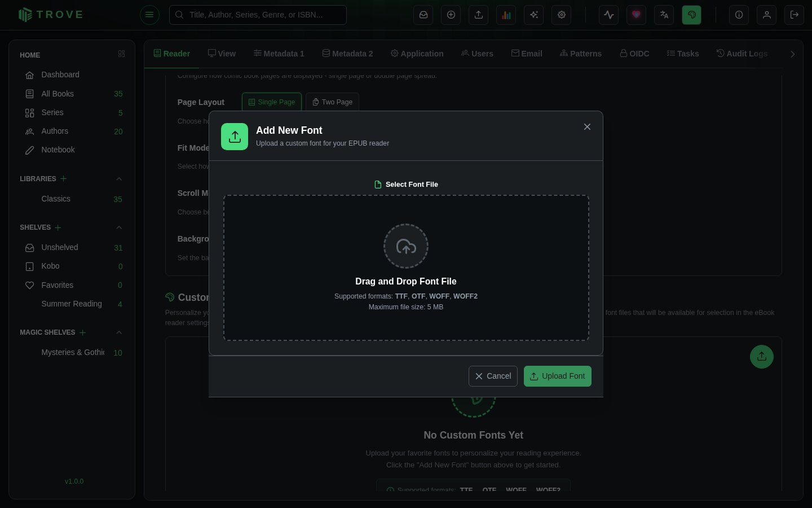
Task: Open the Tasks tab
Action: (683, 54)
